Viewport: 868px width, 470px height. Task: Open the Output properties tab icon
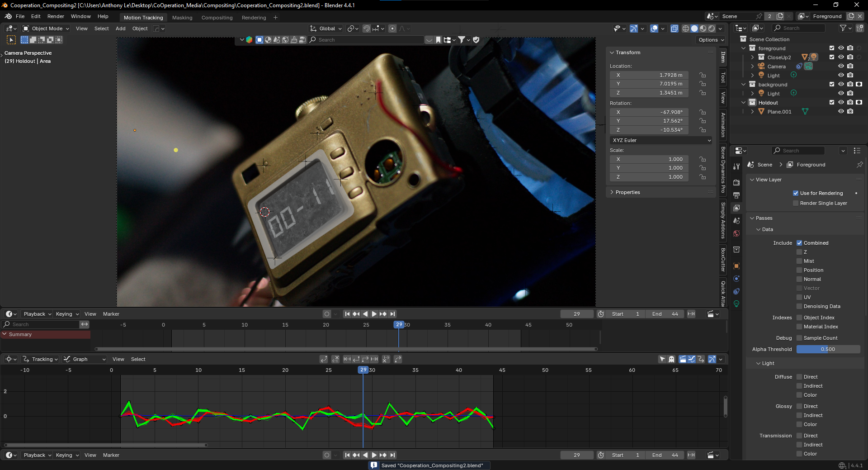(736, 195)
